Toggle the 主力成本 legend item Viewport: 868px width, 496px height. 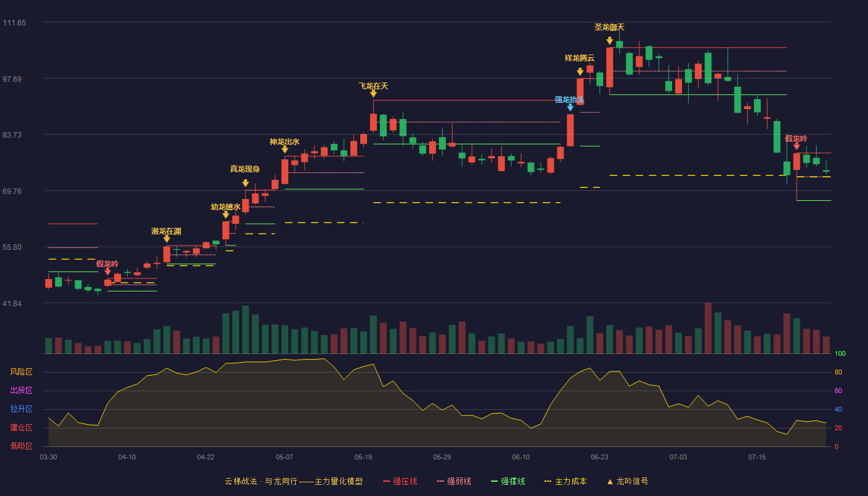coord(565,481)
